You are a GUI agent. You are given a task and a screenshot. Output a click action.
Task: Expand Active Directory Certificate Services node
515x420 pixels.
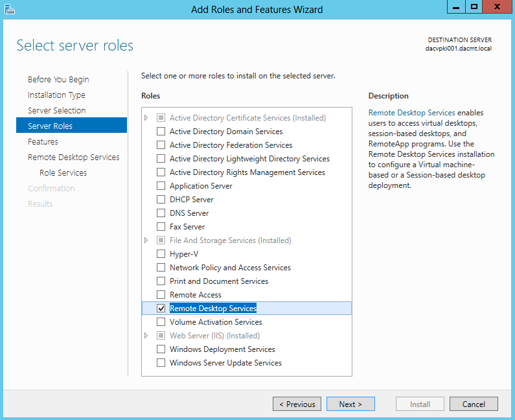pos(146,118)
